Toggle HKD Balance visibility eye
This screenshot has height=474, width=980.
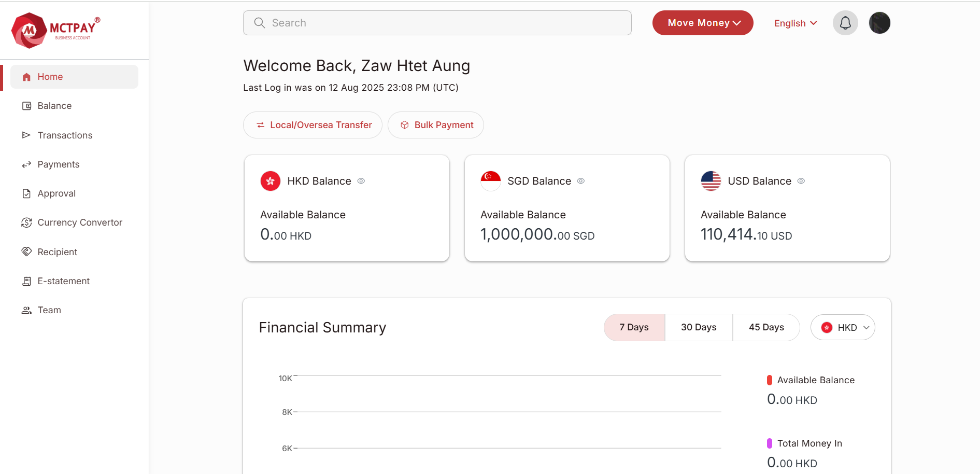coord(361,181)
